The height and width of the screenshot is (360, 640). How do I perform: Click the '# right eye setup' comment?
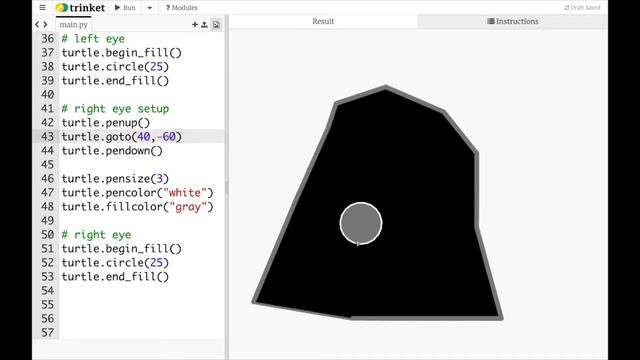click(115, 109)
